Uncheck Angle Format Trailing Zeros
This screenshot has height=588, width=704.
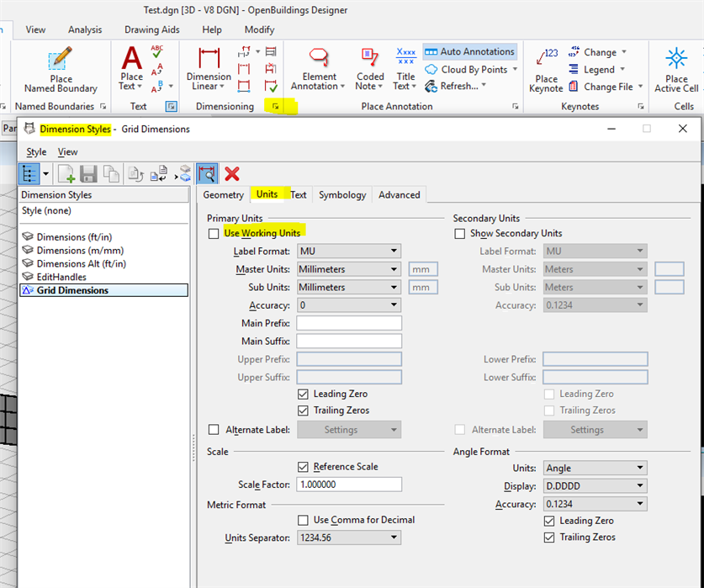[549, 538]
